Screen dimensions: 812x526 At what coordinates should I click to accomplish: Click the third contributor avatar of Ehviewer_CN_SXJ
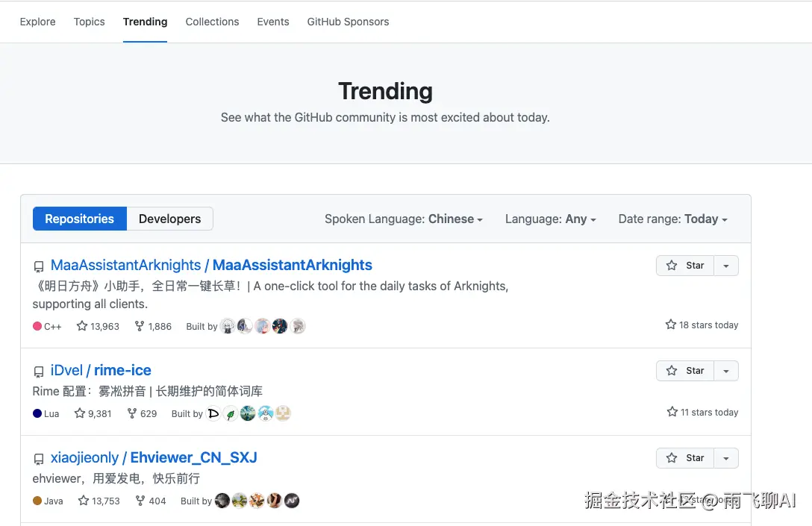[257, 501]
